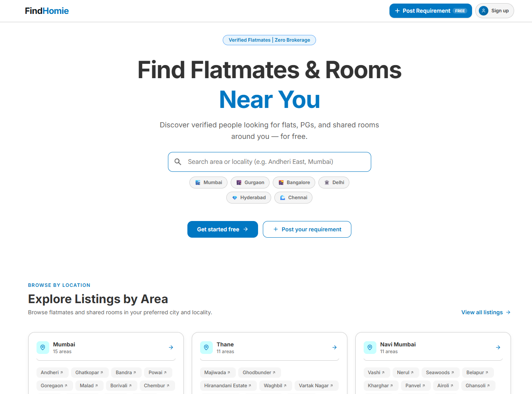Screen dimensions: 532x394
Task: Select the Chennai city chip
Action: coord(293,198)
